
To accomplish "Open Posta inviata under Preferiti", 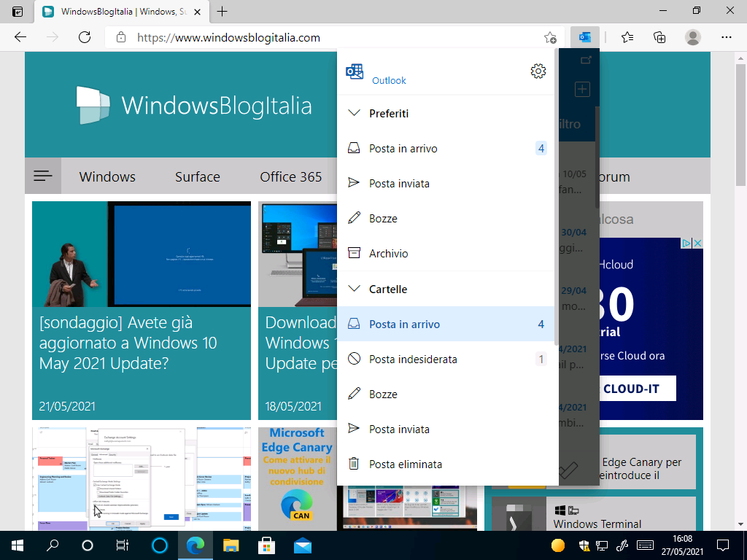I will click(x=446, y=183).
